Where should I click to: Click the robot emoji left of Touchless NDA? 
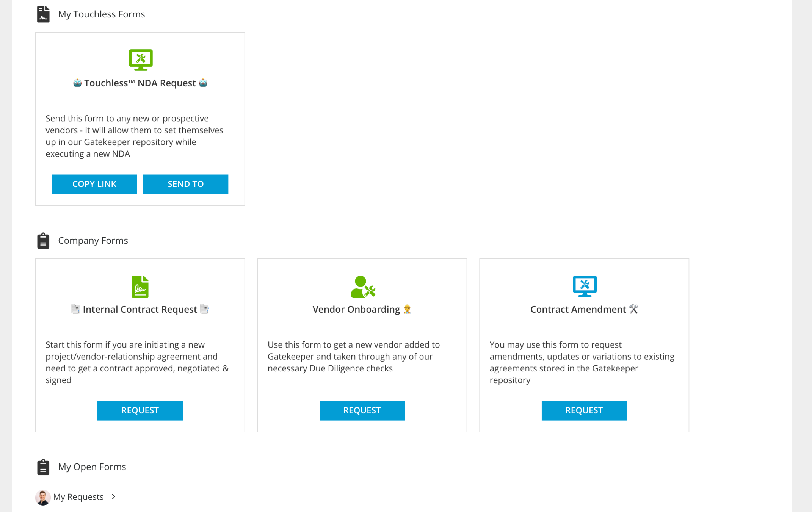(77, 83)
